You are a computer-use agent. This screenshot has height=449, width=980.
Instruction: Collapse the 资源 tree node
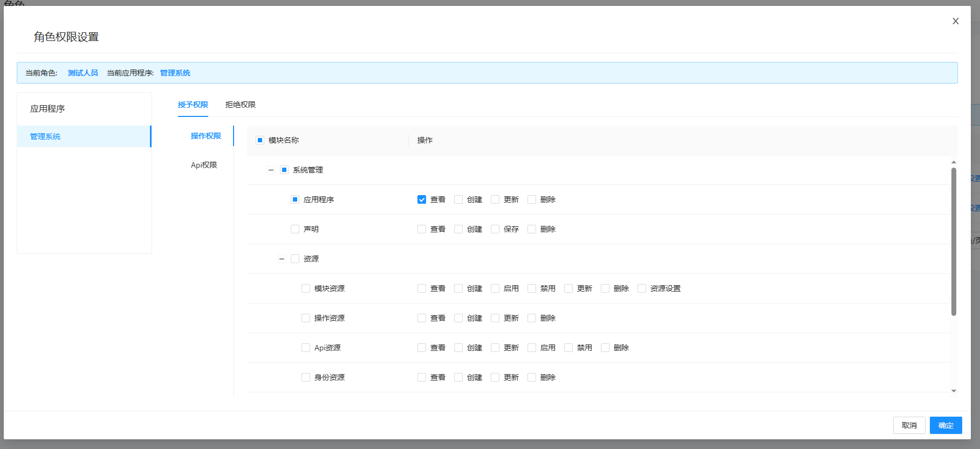click(282, 259)
